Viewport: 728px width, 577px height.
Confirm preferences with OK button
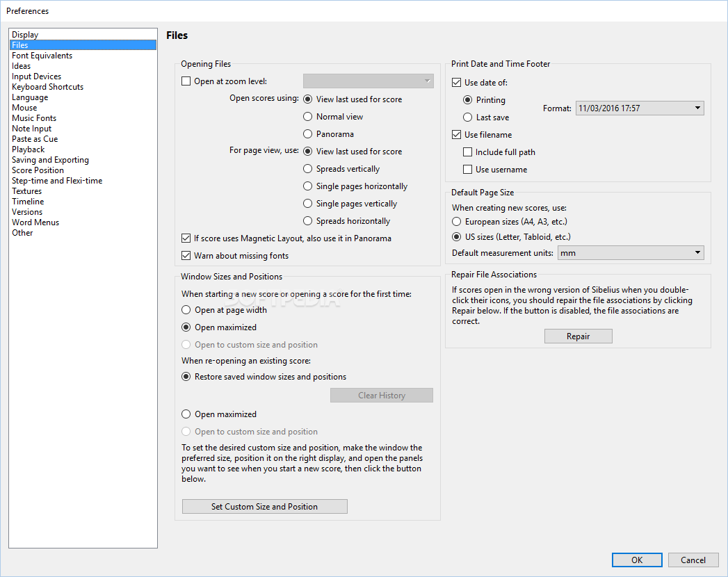pyautogui.click(x=637, y=560)
